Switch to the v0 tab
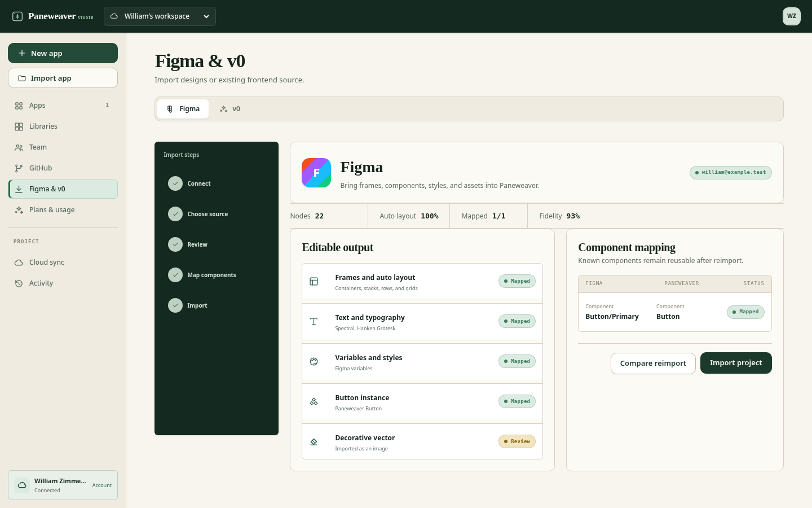 230,109
